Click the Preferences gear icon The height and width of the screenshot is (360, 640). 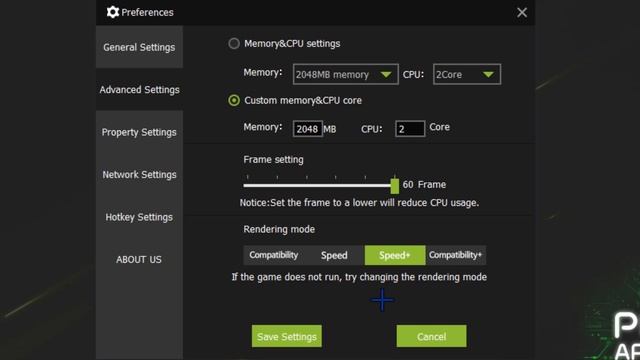click(113, 12)
